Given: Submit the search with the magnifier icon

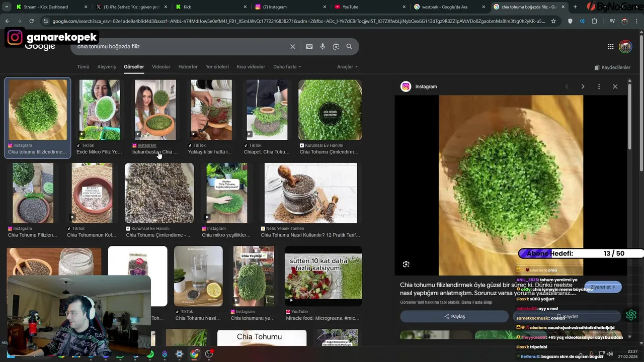Looking at the screenshot, I should point(349,46).
